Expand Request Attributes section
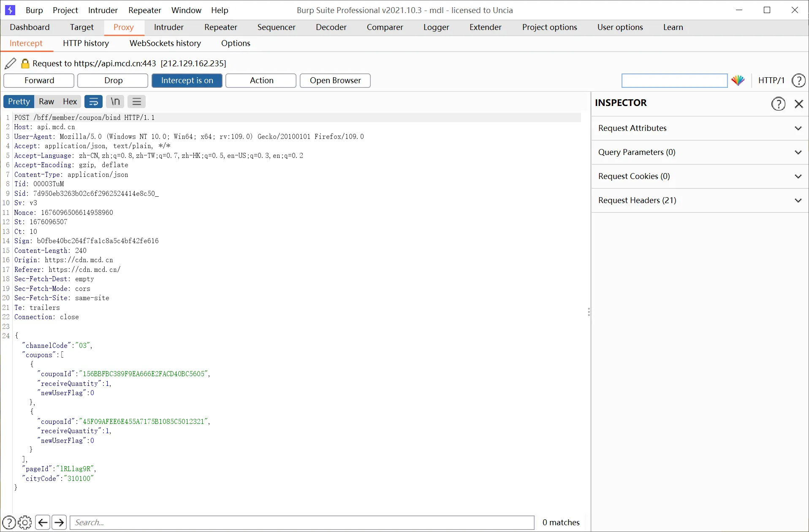 tap(700, 128)
